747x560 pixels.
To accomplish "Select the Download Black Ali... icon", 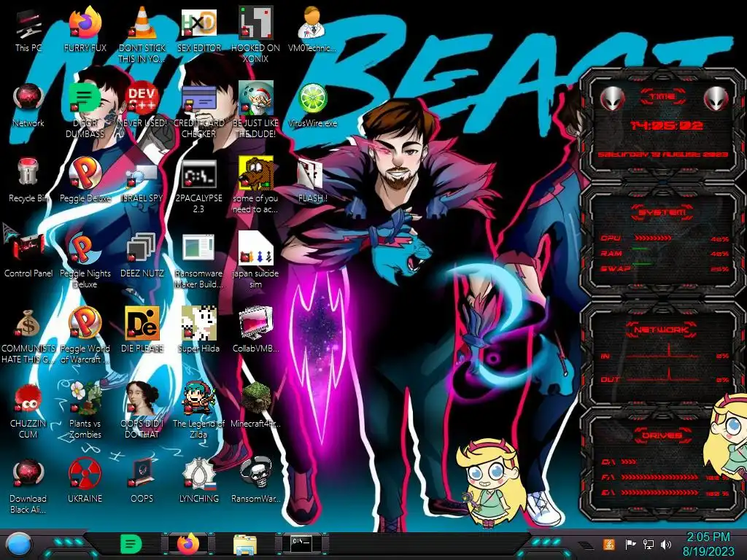I will pyautogui.click(x=28, y=486).
